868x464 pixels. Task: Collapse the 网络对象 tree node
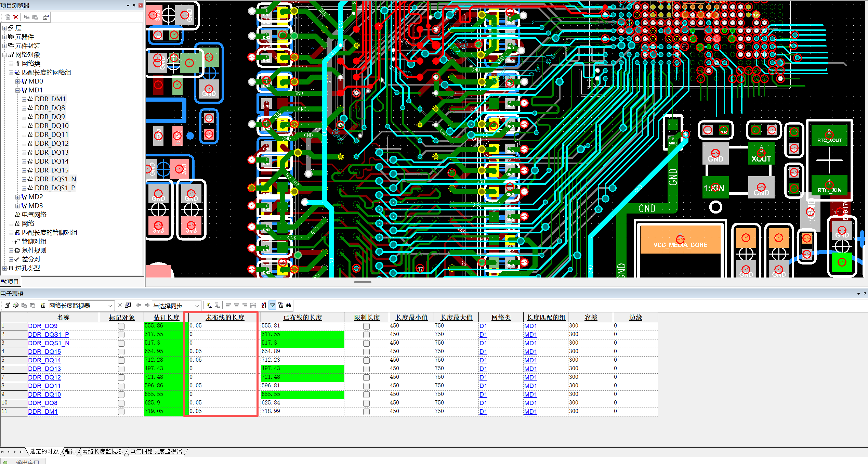click(x=4, y=55)
